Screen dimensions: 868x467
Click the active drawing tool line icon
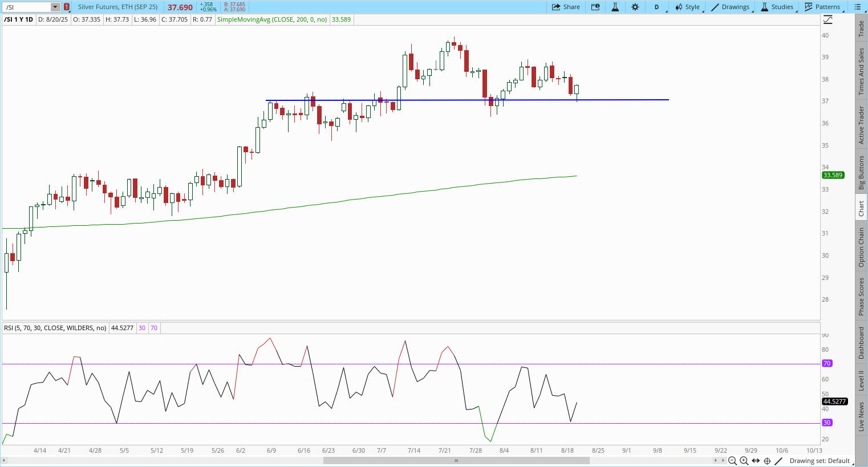[x=779, y=461]
